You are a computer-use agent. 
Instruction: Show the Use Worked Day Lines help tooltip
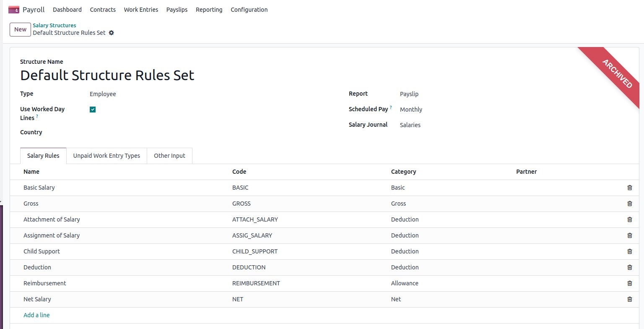tap(36, 118)
